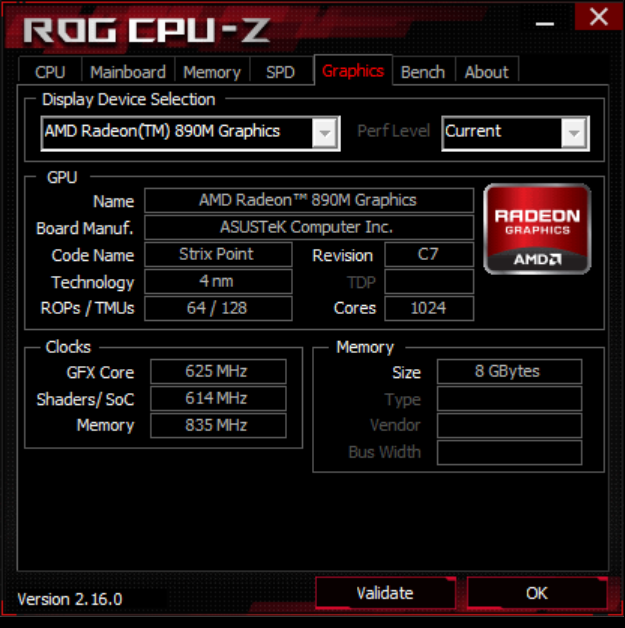625x628 pixels.
Task: Click the Memory Size 8 GBytes field
Action: click(x=509, y=371)
